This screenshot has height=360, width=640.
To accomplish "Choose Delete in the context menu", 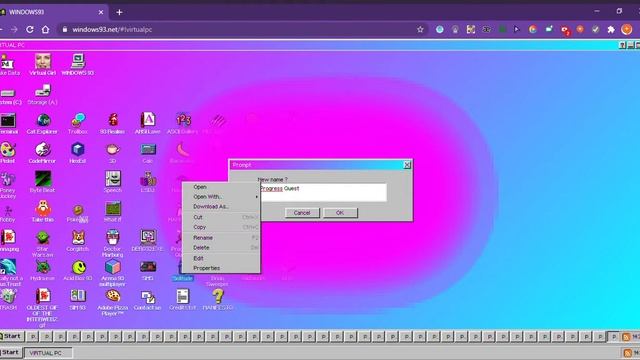I will (221, 248).
